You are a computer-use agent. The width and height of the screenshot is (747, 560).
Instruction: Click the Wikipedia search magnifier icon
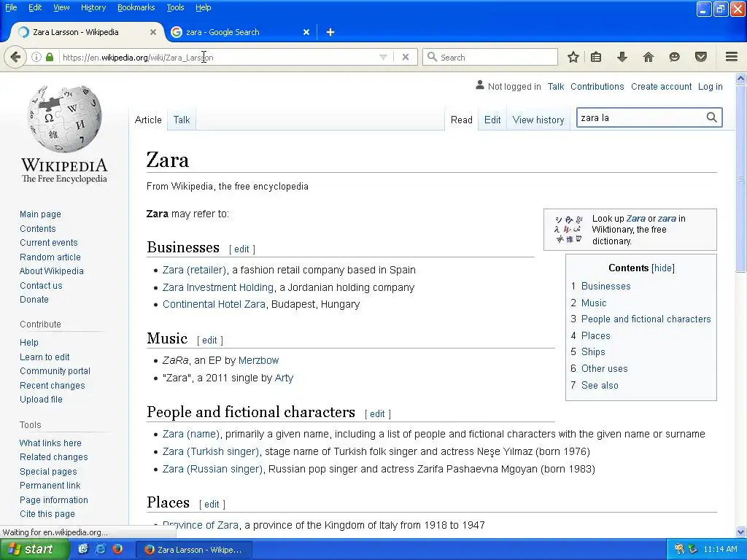click(712, 117)
